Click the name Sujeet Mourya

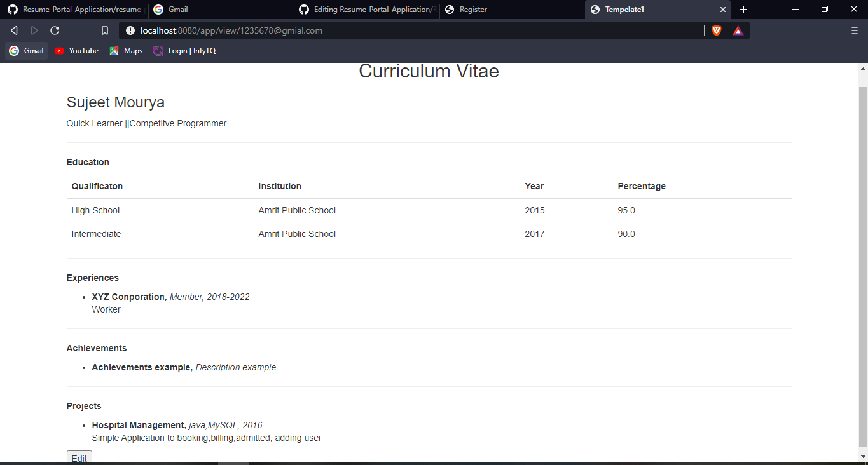click(116, 102)
